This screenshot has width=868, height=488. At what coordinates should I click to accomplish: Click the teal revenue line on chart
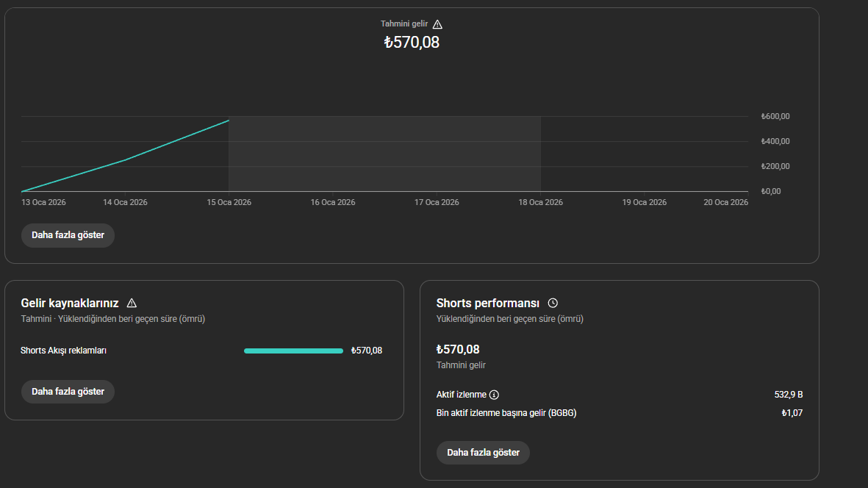click(x=125, y=160)
